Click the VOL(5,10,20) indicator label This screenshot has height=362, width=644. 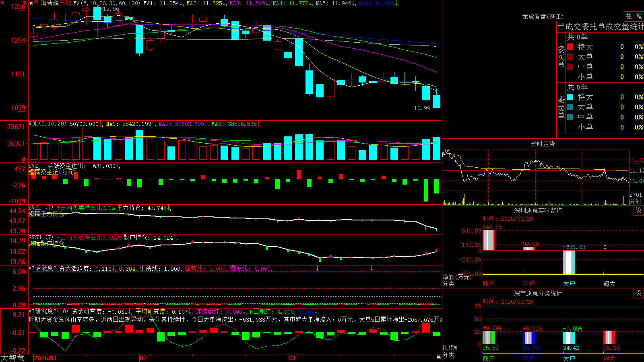[47, 124]
